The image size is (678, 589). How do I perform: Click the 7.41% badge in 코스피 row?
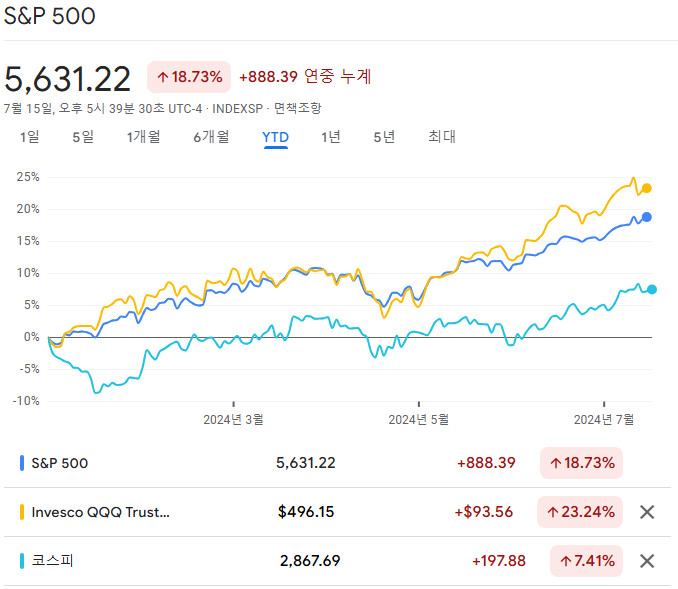click(585, 561)
